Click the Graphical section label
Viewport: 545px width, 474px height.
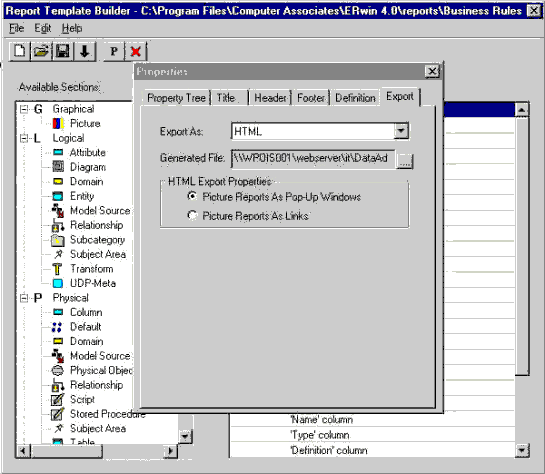(x=73, y=109)
